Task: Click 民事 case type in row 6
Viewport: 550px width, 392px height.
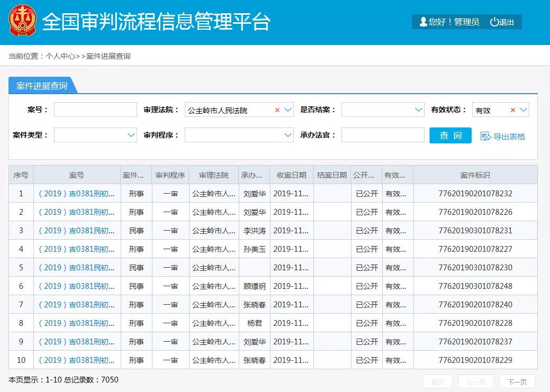Action: tap(137, 286)
